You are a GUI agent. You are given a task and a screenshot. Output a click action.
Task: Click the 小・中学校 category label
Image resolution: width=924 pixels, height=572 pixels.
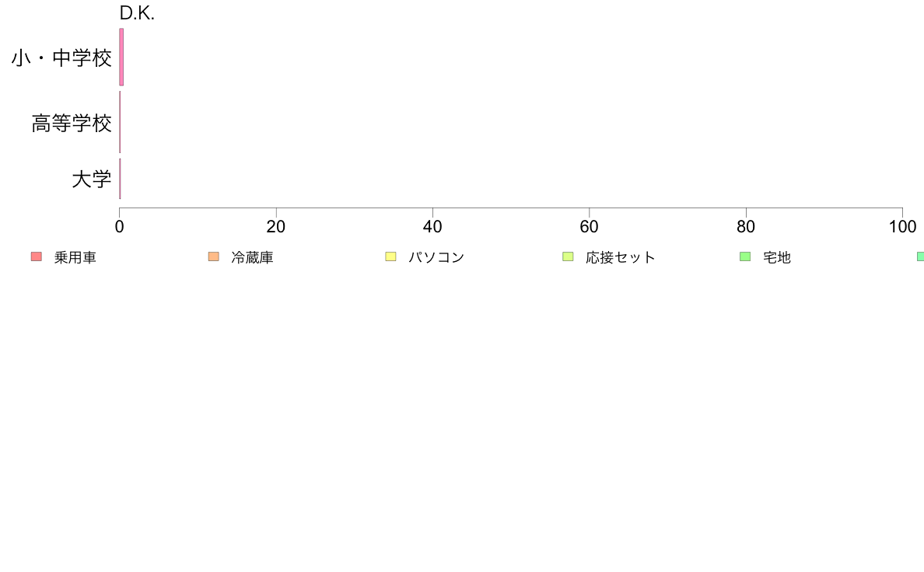click(x=61, y=58)
